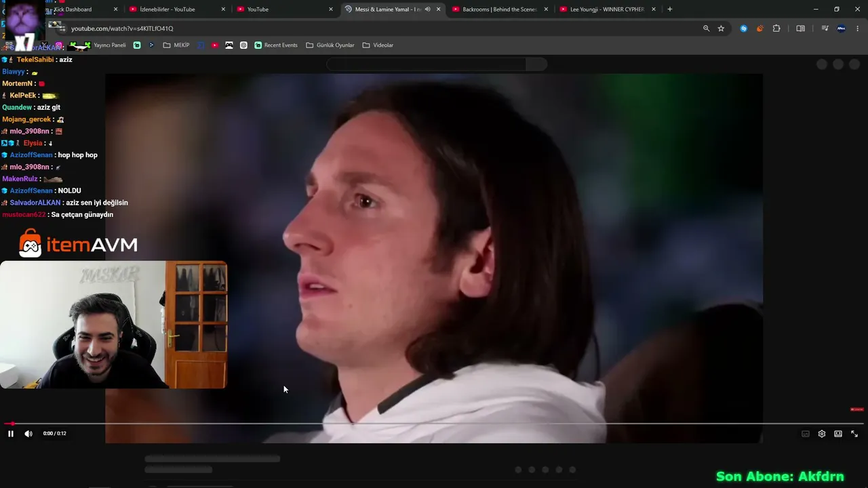Close the Messi & Lamine Yamal tab

[x=438, y=9]
